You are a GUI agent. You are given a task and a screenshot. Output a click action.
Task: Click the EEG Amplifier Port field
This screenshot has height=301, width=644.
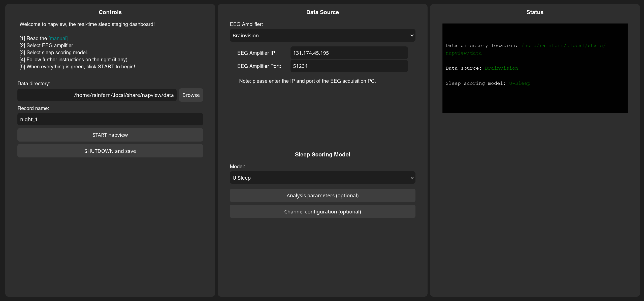(349, 66)
